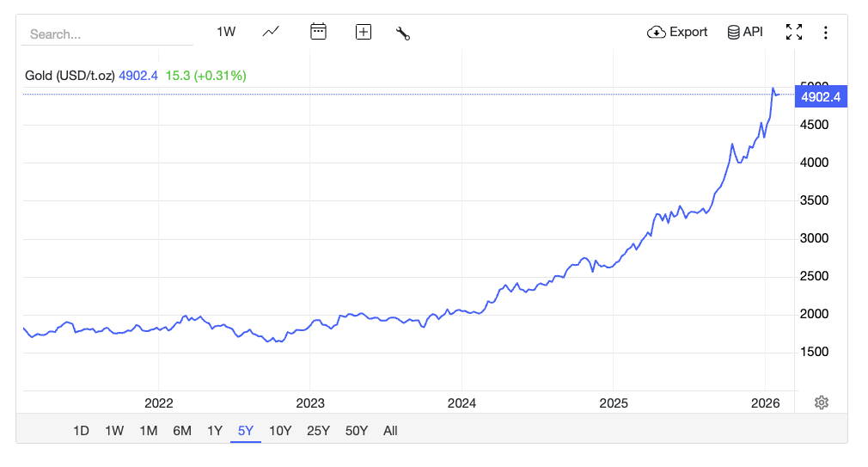
Task: Click the 4902.4 current price axis label
Action: (820, 97)
